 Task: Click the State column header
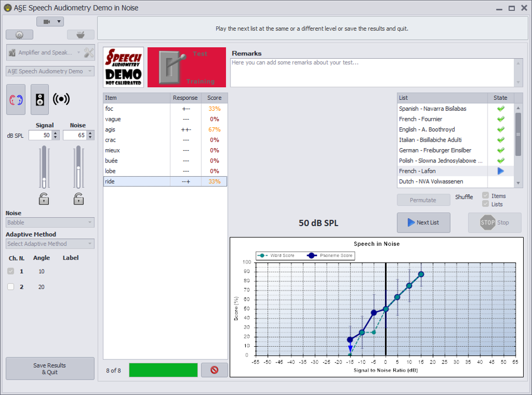click(501, 98)
